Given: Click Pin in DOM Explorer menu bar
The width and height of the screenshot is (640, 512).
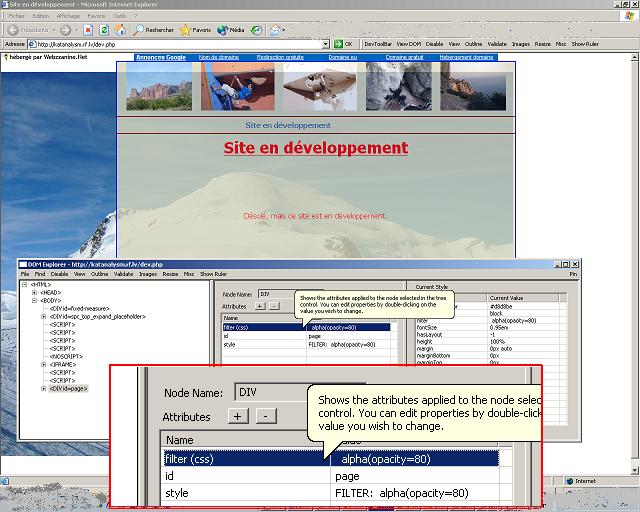Looking at the screenshot, I should (x=573, y=274).
